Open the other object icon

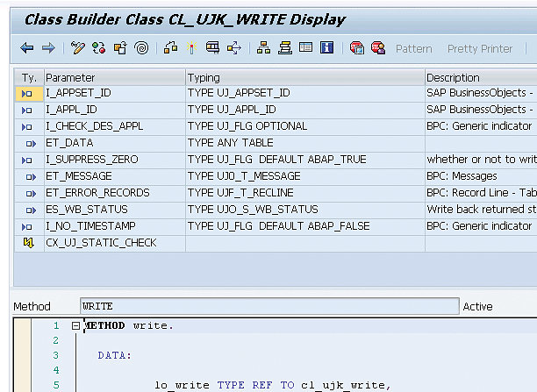point(120,48)
